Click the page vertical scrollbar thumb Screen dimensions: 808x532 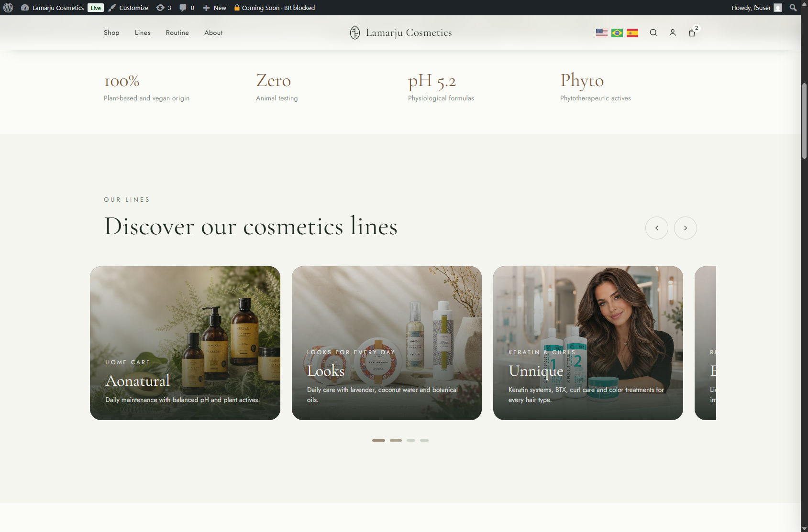click(x=804, y=121)
